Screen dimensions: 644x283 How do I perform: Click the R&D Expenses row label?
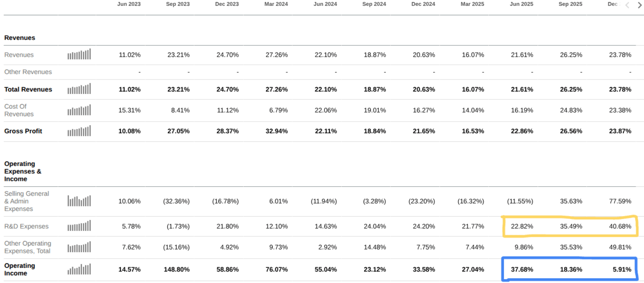(x=26, y=226)
